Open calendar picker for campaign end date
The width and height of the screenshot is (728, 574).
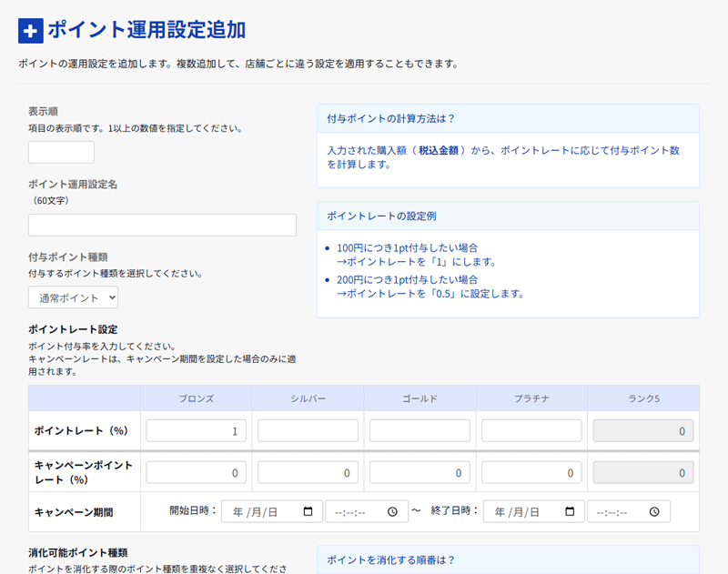pyautogui.click(x=571, y=512)
